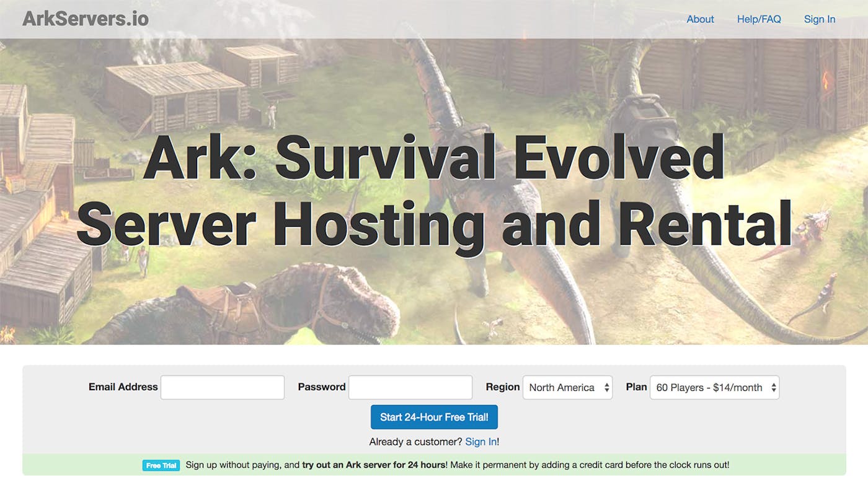Image resolution: width=868 pixels, height=490 pixels.
Task: Click the Email Address input field
Action: [x=222, y=387]
